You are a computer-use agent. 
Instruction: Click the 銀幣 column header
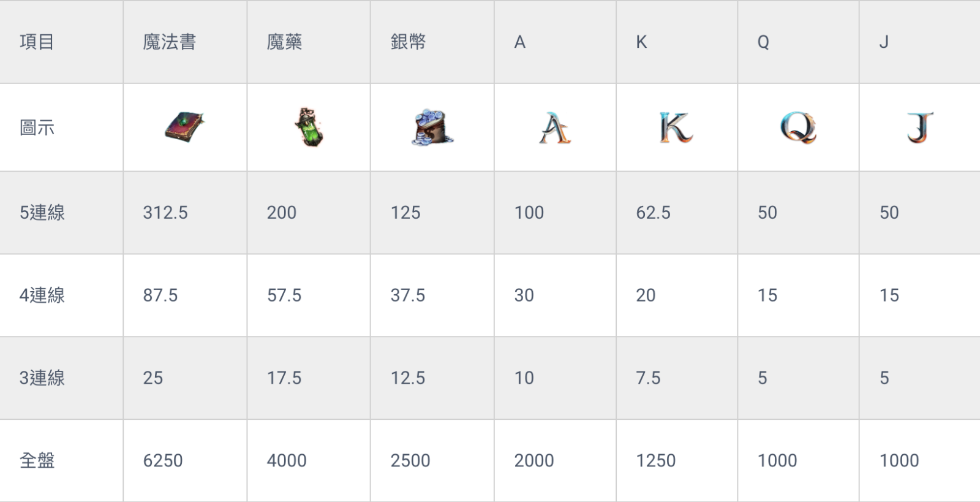point(409,42)
